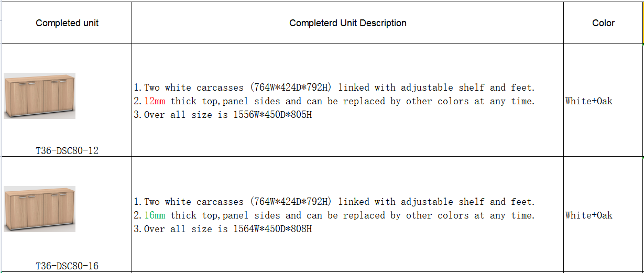644x273 pixels.
Task: Select the T36-DSC80-16 cabinet image
Action: pos(39,209)
